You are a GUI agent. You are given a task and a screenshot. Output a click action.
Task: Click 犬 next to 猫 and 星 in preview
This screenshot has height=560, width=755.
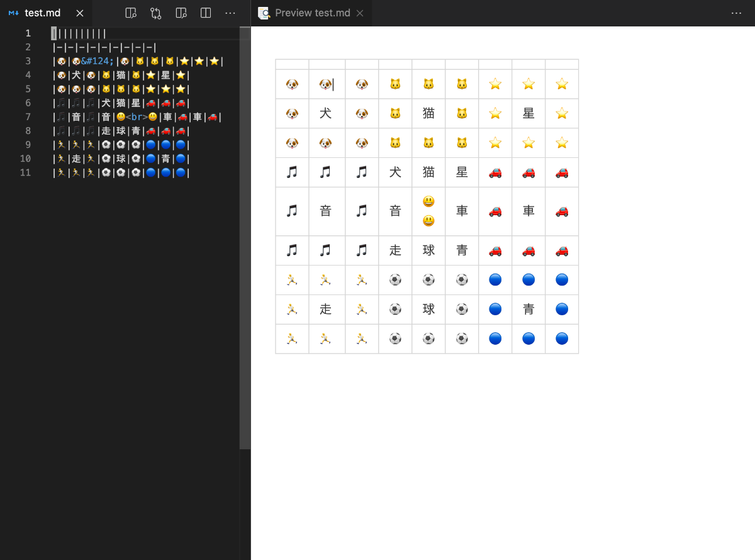pyautogui.click(x=395, y=172)
